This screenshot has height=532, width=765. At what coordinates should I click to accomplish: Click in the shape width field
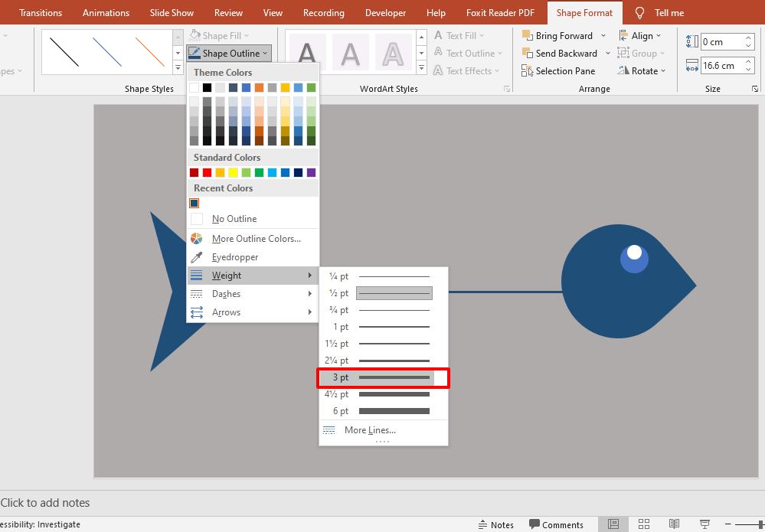click(x=724, y=65)
